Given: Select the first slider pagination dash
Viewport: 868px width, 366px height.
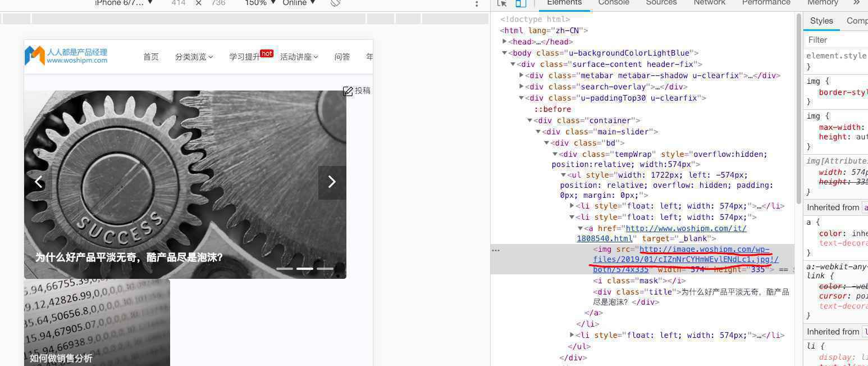Looking at the screenshot, I should (x=285, y=269).
